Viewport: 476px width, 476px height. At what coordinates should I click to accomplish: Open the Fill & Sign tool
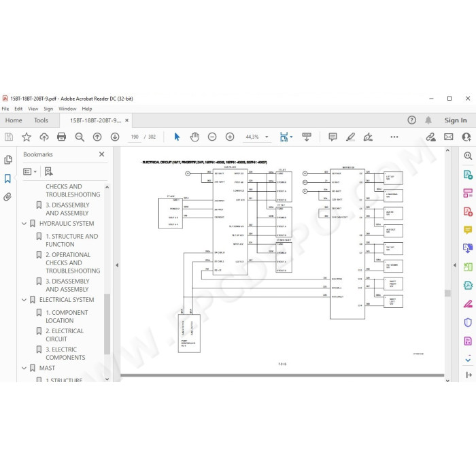[x=468, y=303]
